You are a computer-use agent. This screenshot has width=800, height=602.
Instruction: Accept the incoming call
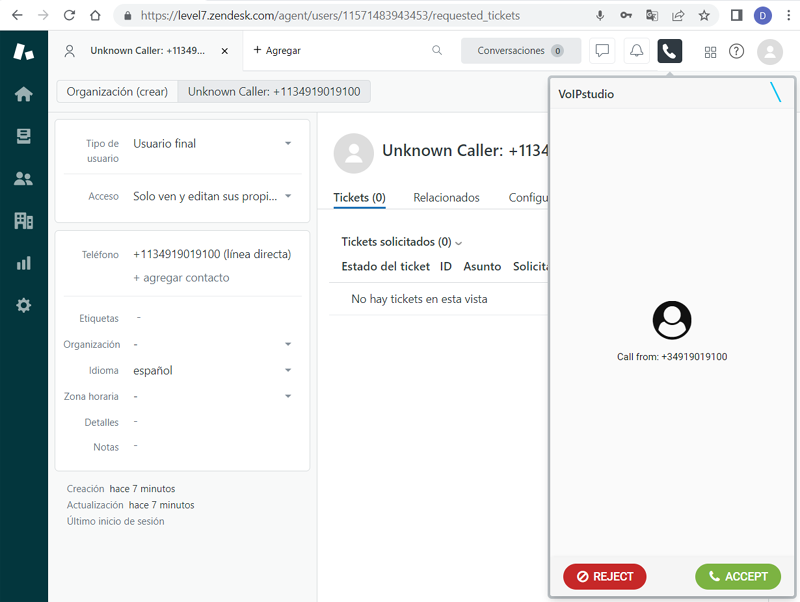(738, 576)
